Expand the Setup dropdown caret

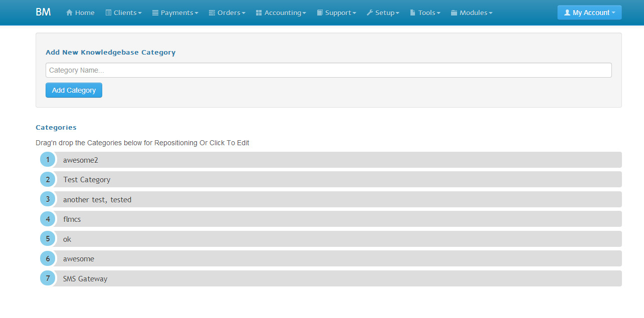(397, 13)
